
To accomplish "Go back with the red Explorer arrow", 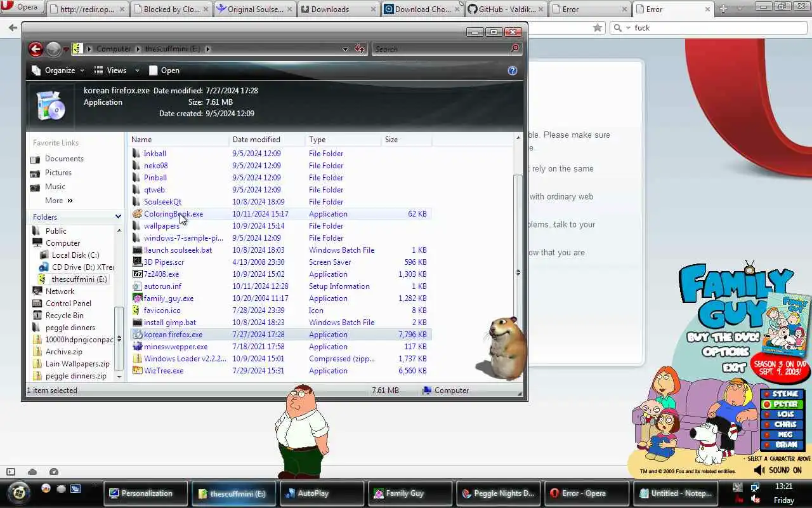I will pos(36,49).
